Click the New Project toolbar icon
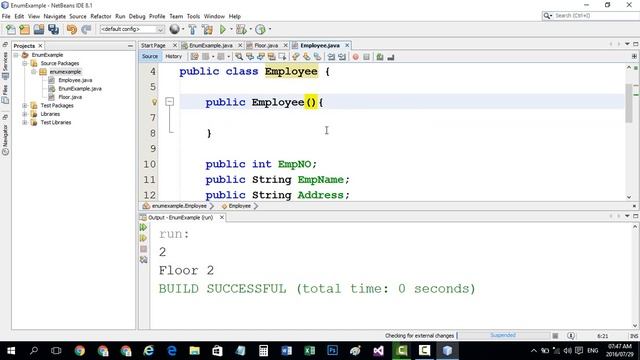Screen dimensions: 640x360 pyautogui.click(x=24, y=29)
